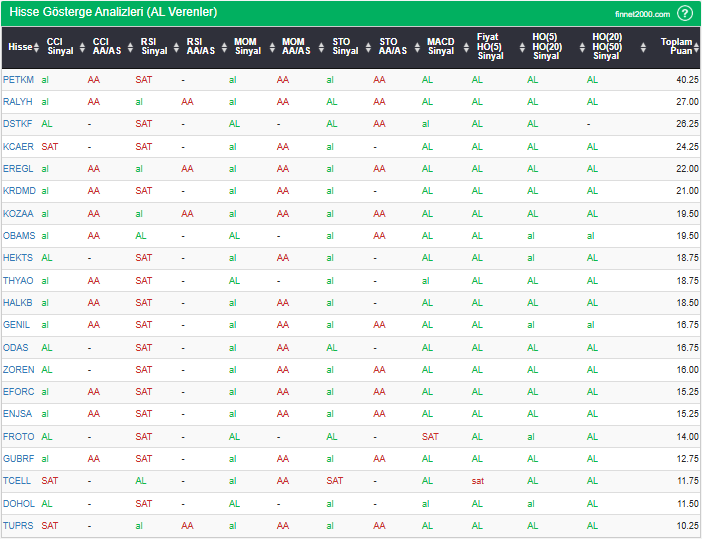Click the help question mark icon
The image size is (702, 539).
(684, 13)
